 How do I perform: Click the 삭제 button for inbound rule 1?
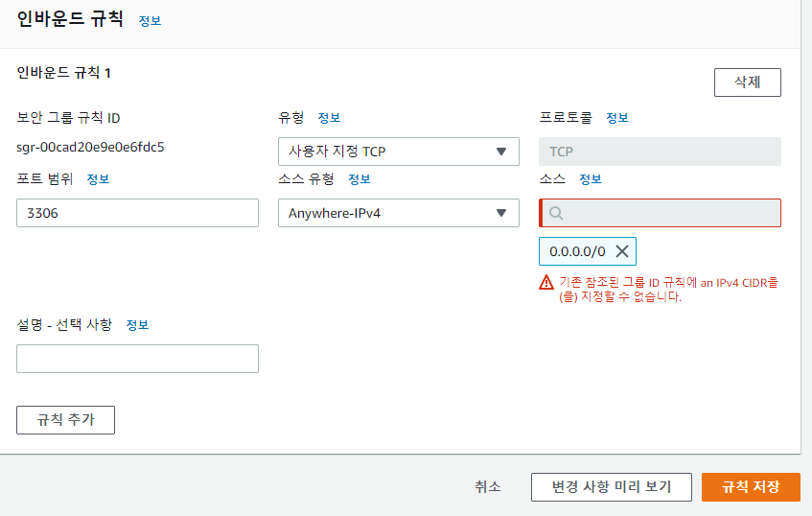[x=747, y=82]
